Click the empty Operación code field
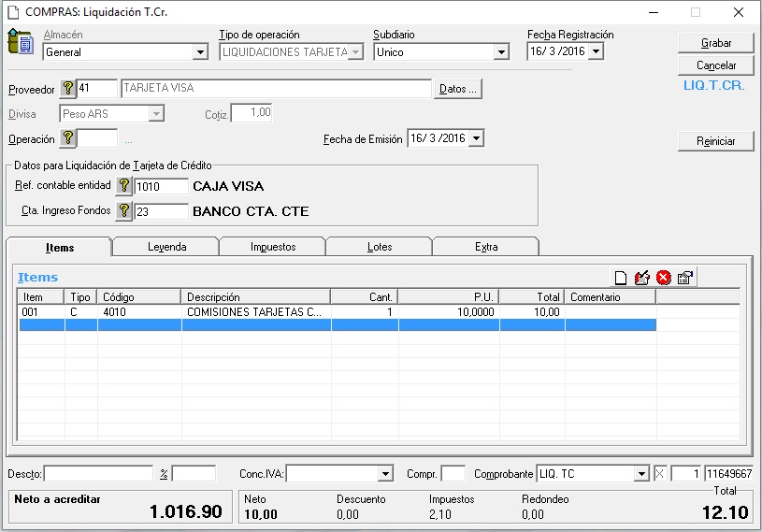This screenshot has width=762, height=532. [x=97, y=138]
